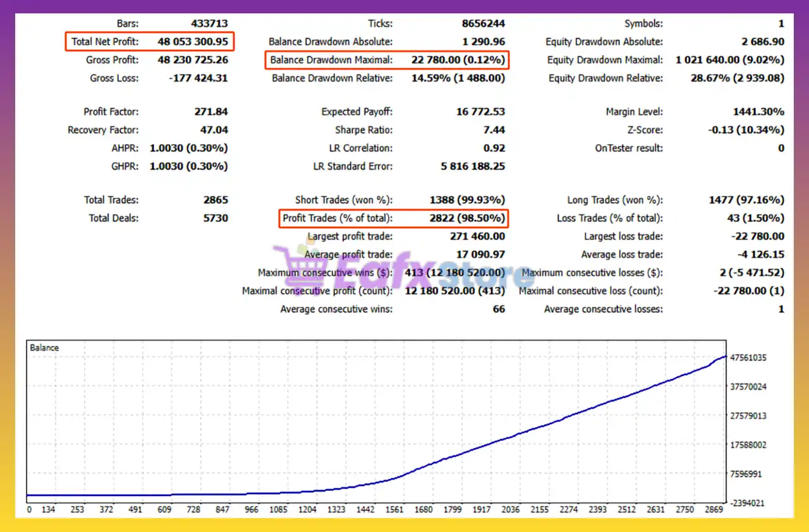Viewport: 809px width, 532px height.
Task: Select the Profit Factor value 271.84
Action: pyautogui.click(x=210, y=112)
